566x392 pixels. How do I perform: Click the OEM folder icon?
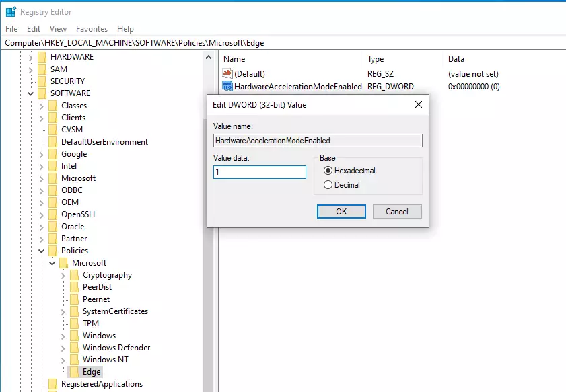[x=52, y=202]
